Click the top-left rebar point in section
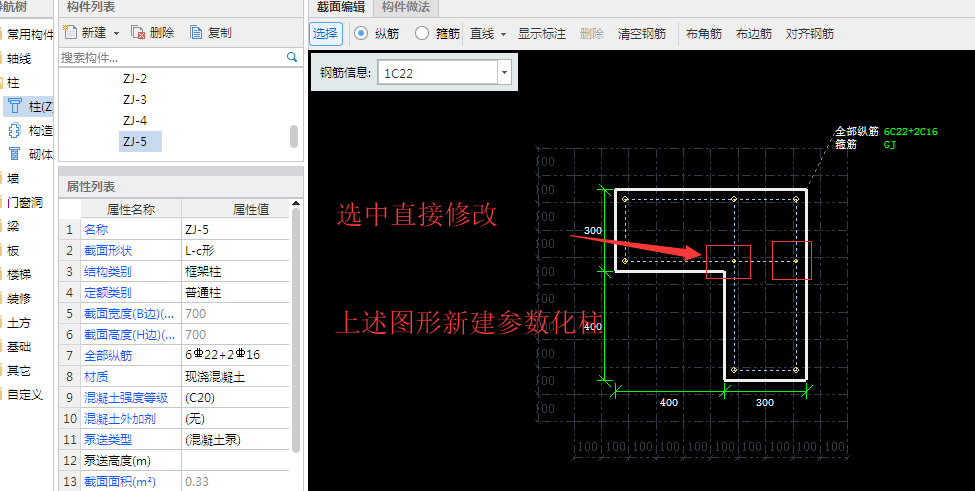The height and width of the screenshot is (491, 975). 625,199
